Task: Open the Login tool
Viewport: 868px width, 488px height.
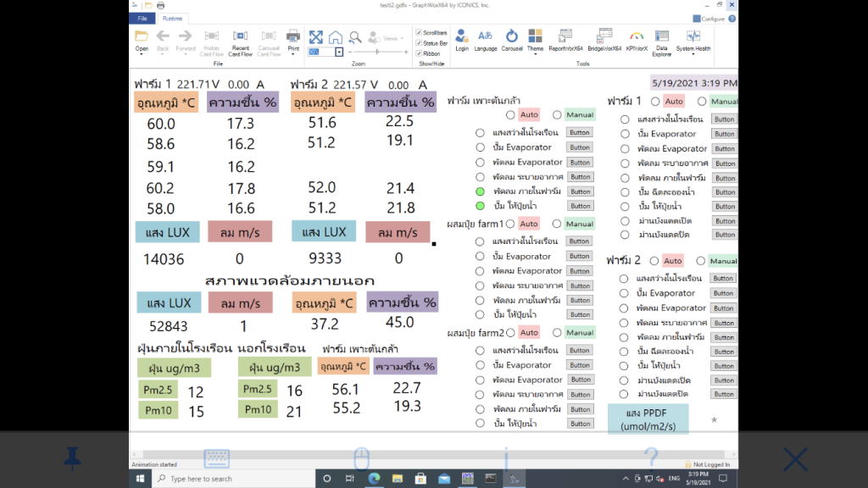Action: click(462, 41)
